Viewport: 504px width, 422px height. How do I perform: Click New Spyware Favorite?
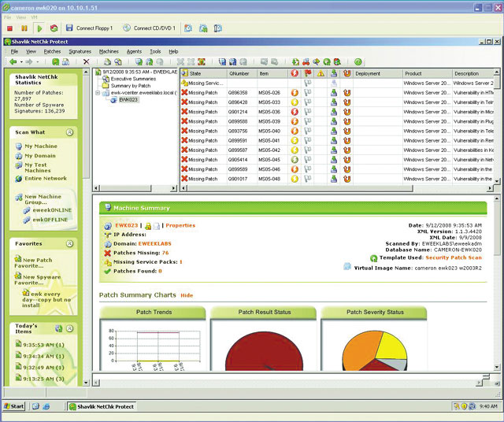pos(37,280)
